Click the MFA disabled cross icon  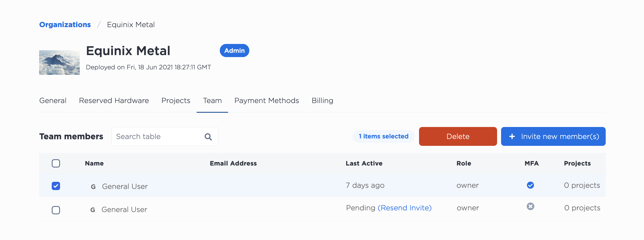coord(531,206)
